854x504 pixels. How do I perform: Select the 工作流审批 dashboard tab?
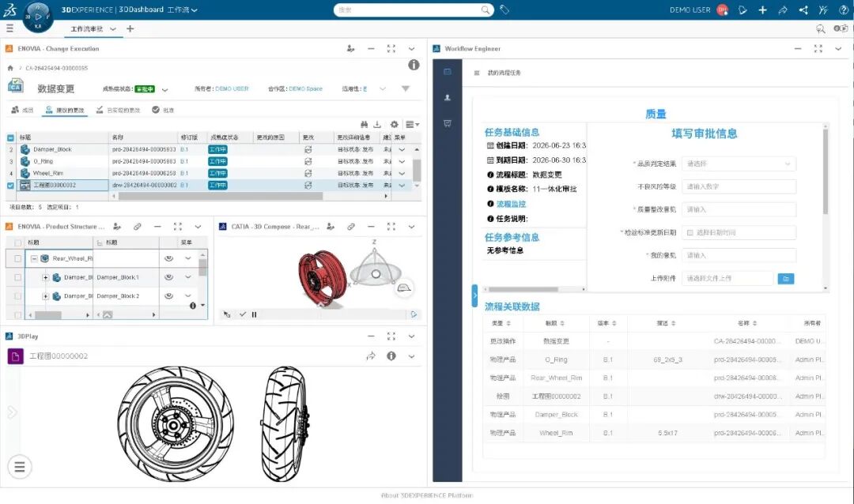[87, 29]
